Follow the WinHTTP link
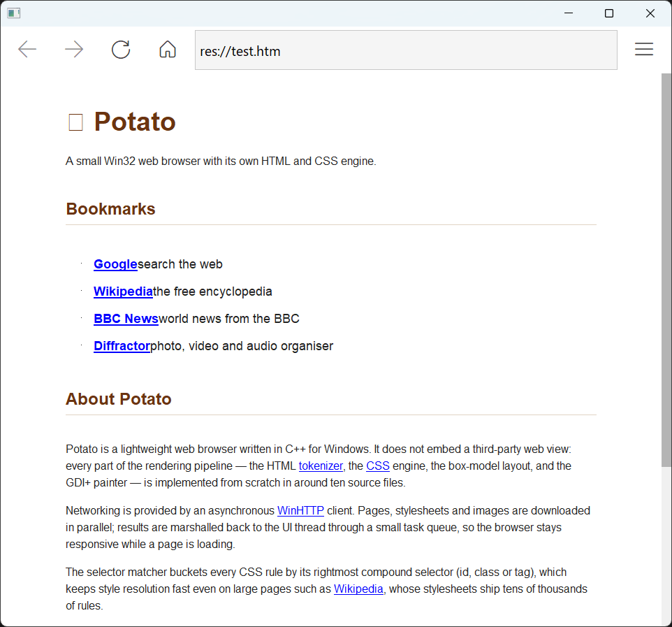Image resolution: width=672 pixels, height=627 pixels. [x=300, y=510]
